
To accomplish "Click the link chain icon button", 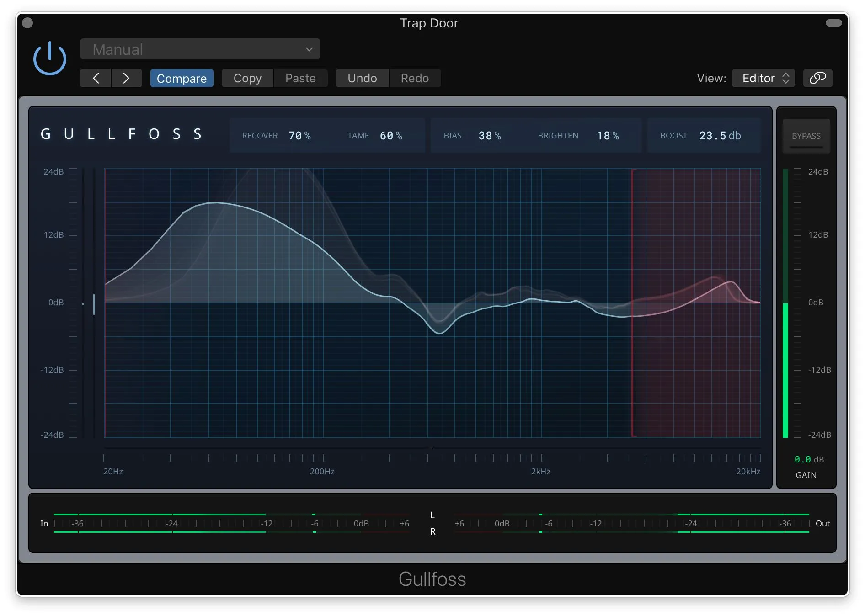I will pyautogui.click(x=817, y=78).
